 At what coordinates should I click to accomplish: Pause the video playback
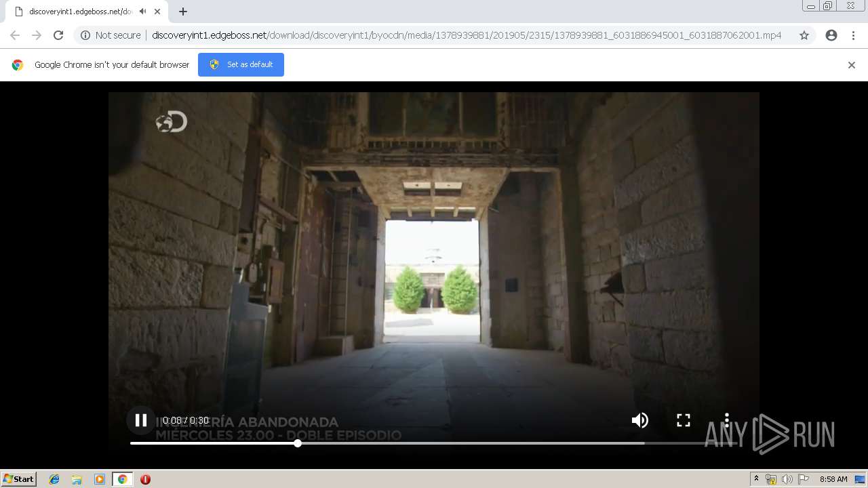(141, 420)
